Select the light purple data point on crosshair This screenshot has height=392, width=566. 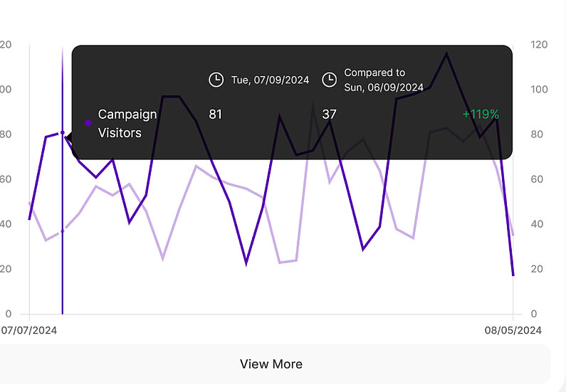(x=63, y=231)
